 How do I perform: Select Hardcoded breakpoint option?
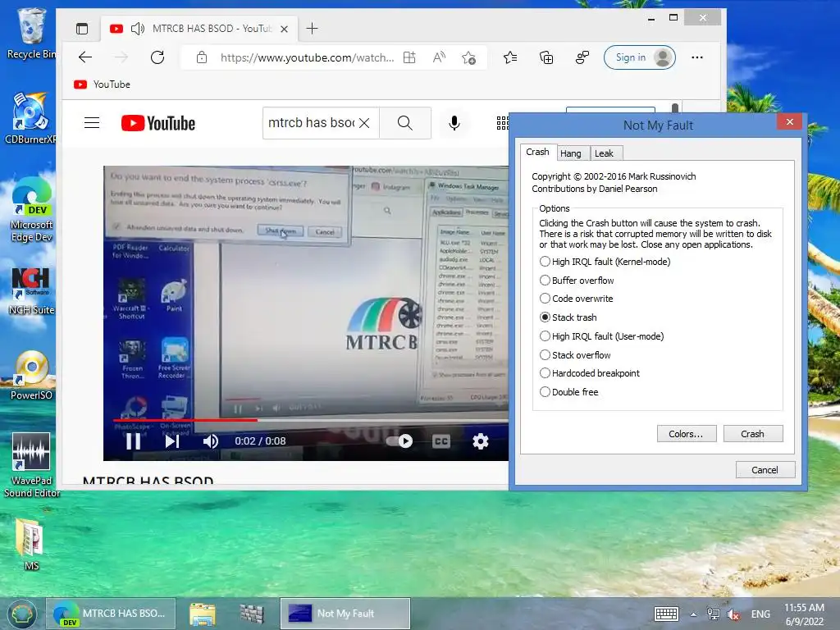pos(590,373)
